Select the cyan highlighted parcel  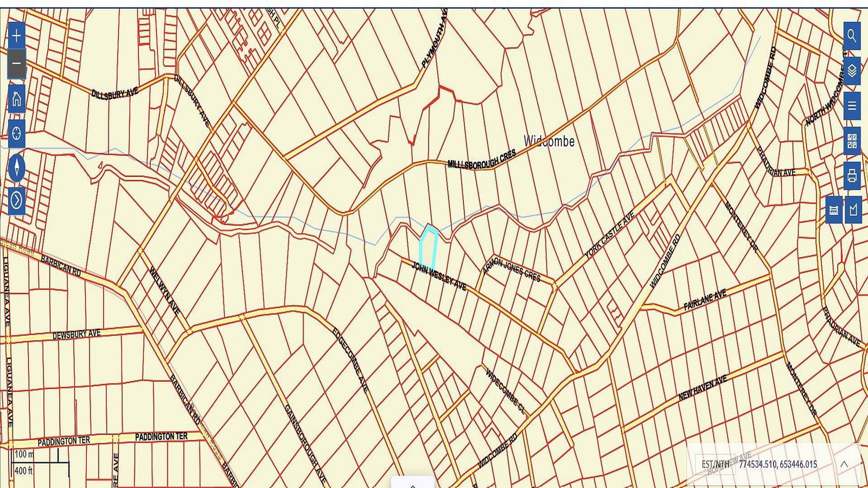point(429,247)
